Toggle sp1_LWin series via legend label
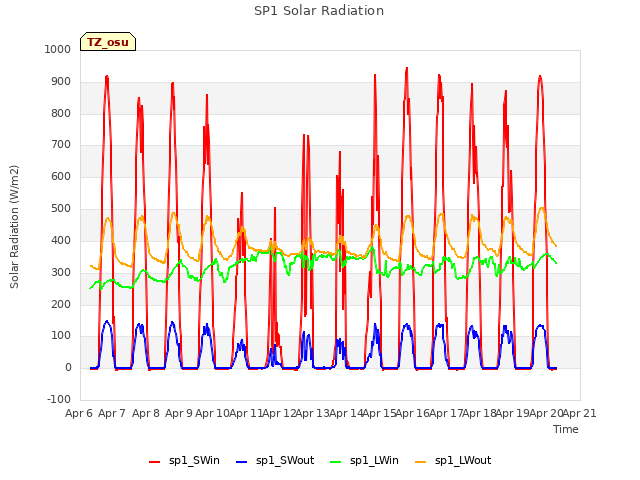 (374, 461)
